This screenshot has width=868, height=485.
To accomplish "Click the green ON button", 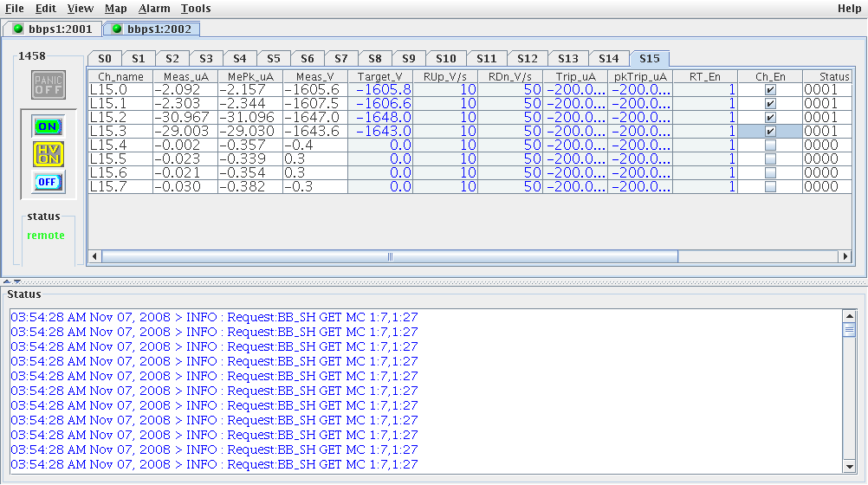I will [x=48, y=126].
